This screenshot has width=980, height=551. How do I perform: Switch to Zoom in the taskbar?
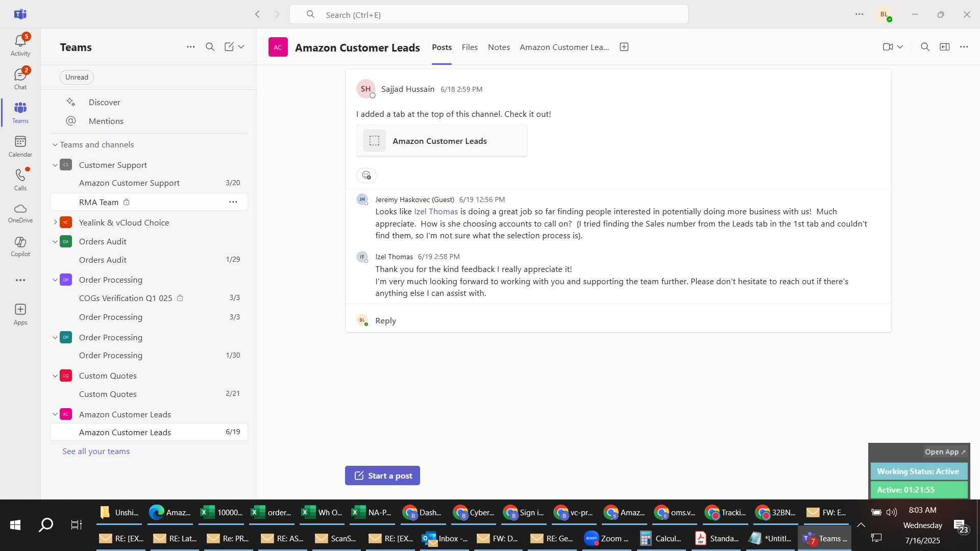[x=607, y=538]
